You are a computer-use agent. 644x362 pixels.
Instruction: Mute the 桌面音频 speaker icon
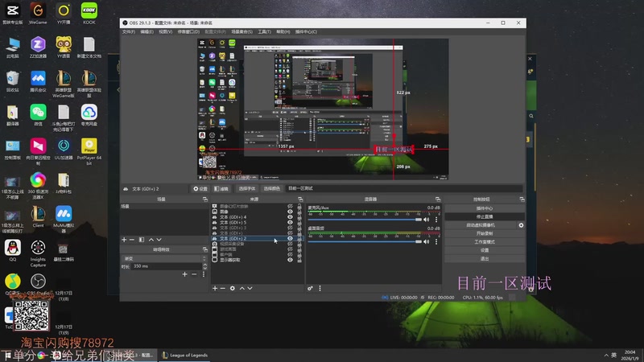click(x=427, y=242)
